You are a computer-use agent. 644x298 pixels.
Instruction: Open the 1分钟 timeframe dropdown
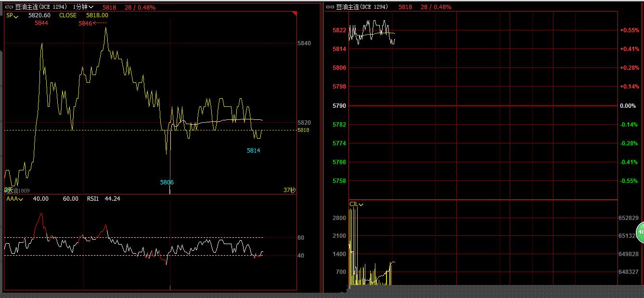coord(83,7)
